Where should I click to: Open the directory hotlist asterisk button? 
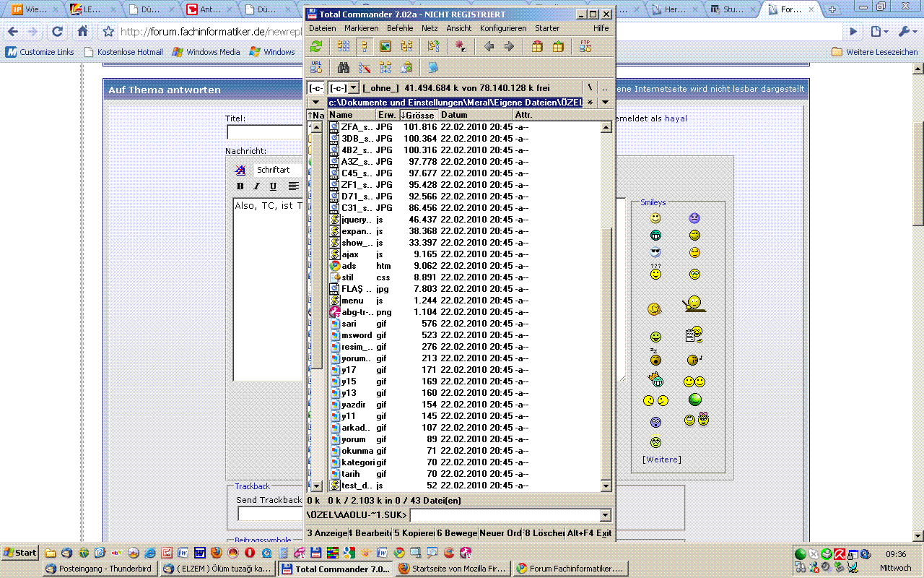point(590,103)
